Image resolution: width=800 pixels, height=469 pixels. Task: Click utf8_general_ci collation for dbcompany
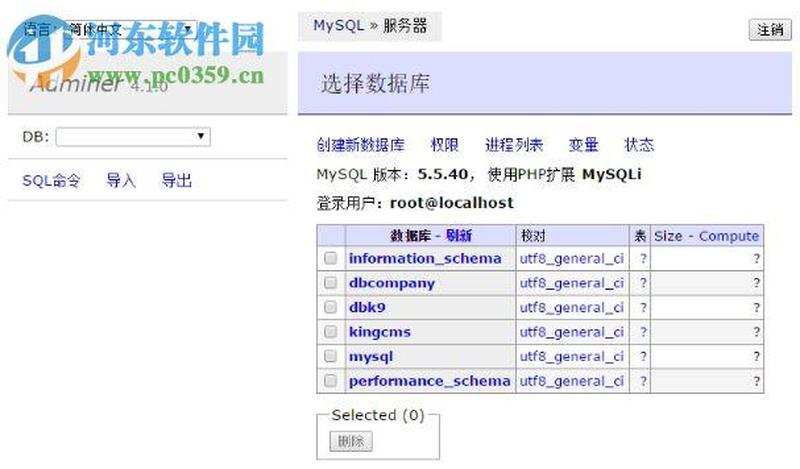[572, 283]
